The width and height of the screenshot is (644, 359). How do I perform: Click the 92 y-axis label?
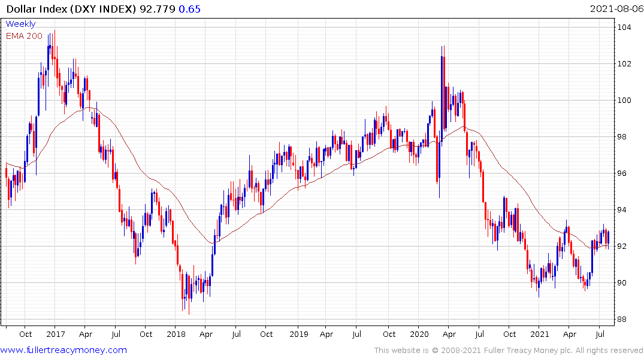tap(622, 247)
